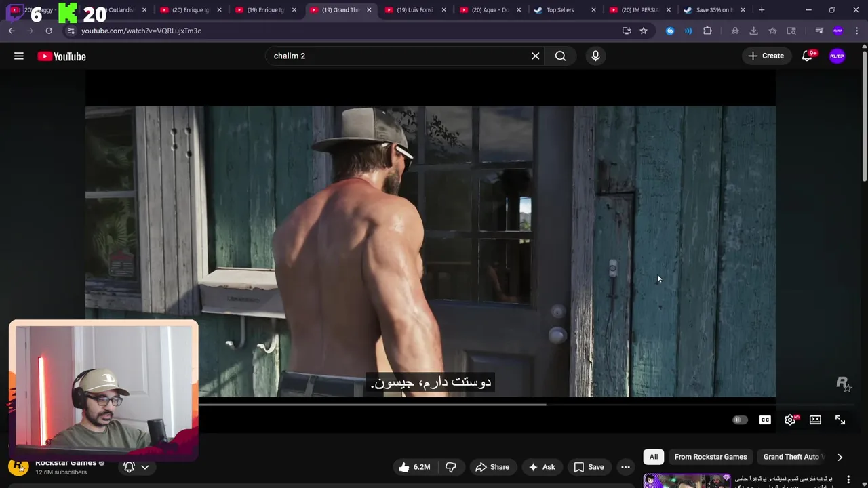The width and height of the screenshot is (868, 488).
Task: Open a new browser tab
Action: click(762, 10)
